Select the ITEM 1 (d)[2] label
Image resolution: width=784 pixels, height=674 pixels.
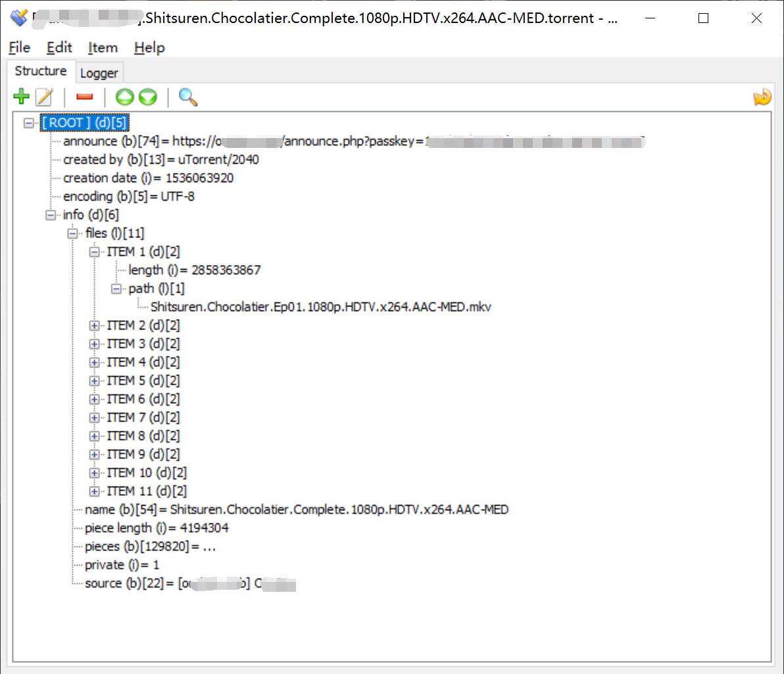pos(143,252)
